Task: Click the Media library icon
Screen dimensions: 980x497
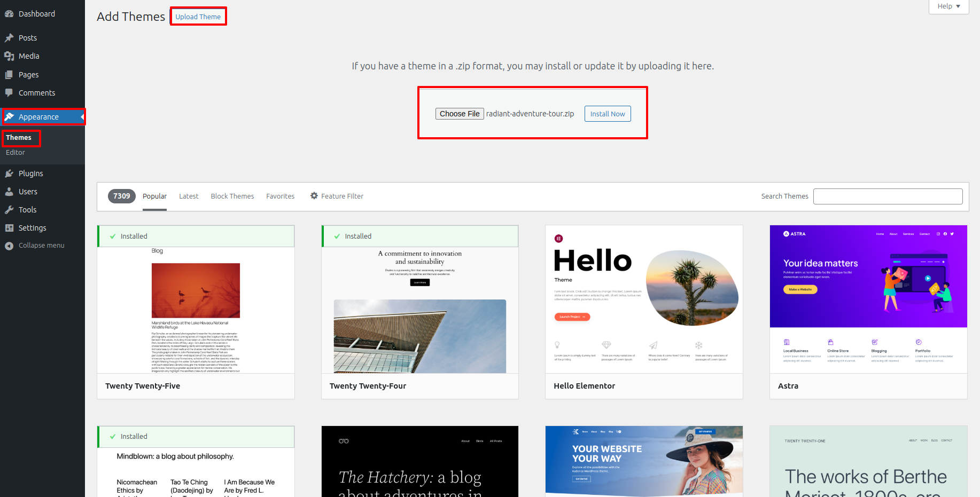Action: [x=9, y=56]
